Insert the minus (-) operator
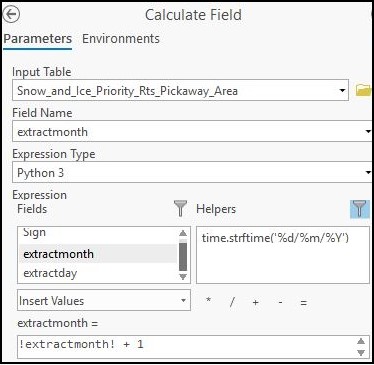The image size is (374, 365). tap(280, 302)
